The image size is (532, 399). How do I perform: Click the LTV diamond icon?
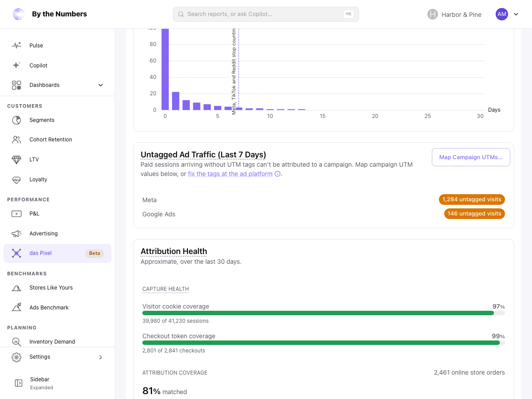[16, 160]
